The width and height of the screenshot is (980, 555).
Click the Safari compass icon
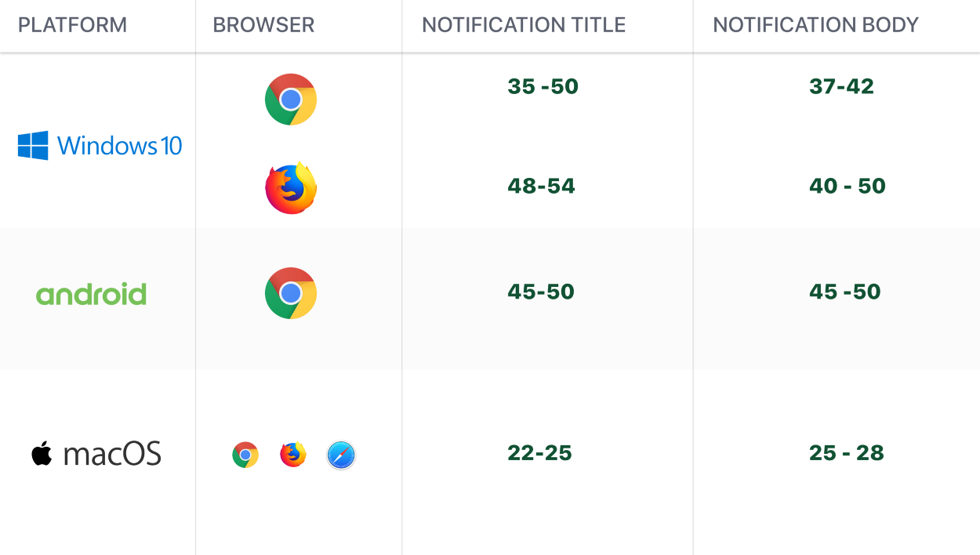(341, 455)
